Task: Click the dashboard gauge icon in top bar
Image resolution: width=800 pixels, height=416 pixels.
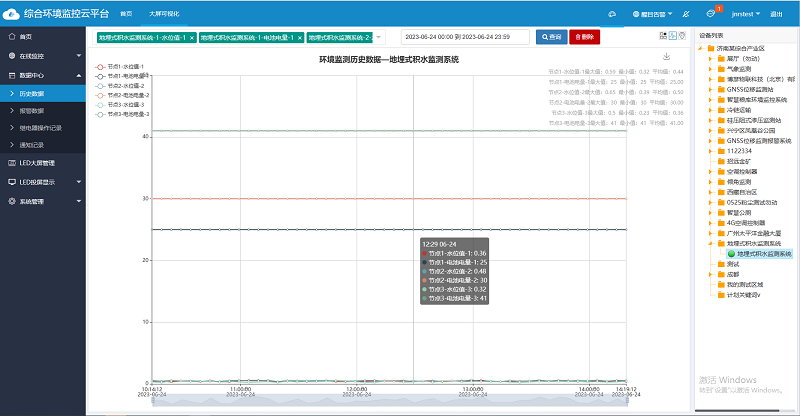Action: (x=611, y=14)
